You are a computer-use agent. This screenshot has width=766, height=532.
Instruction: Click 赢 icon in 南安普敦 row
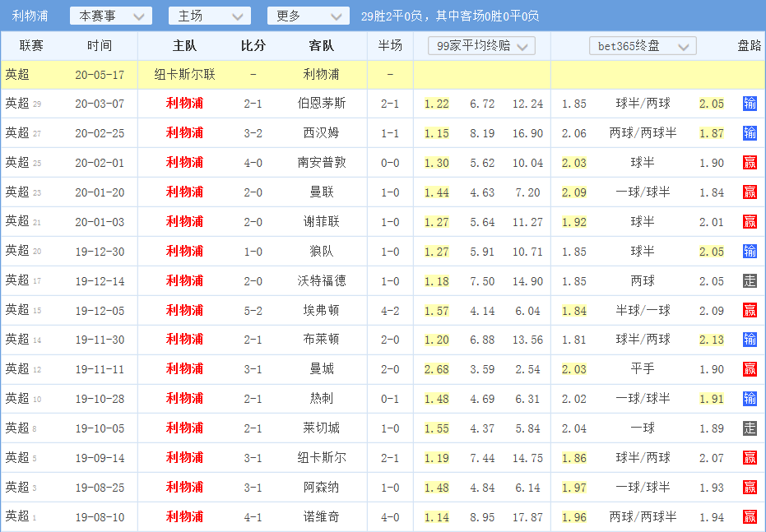[x=750, y=163]
